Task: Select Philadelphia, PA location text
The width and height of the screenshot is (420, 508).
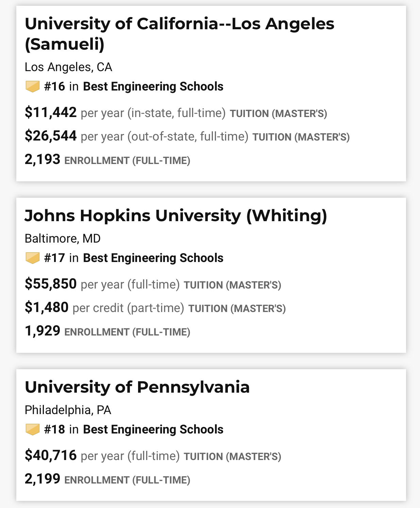Action: [68, 410]
